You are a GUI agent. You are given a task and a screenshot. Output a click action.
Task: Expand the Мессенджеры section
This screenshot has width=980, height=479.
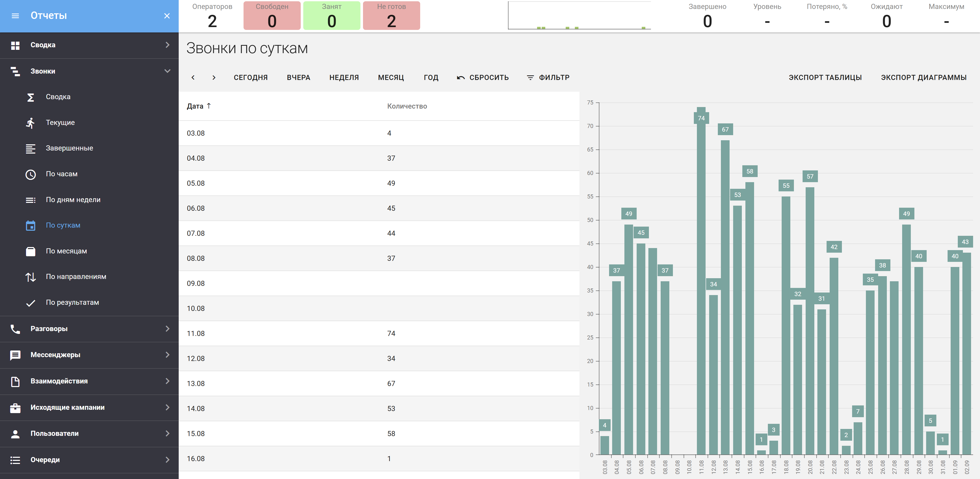tap(167, 355)
